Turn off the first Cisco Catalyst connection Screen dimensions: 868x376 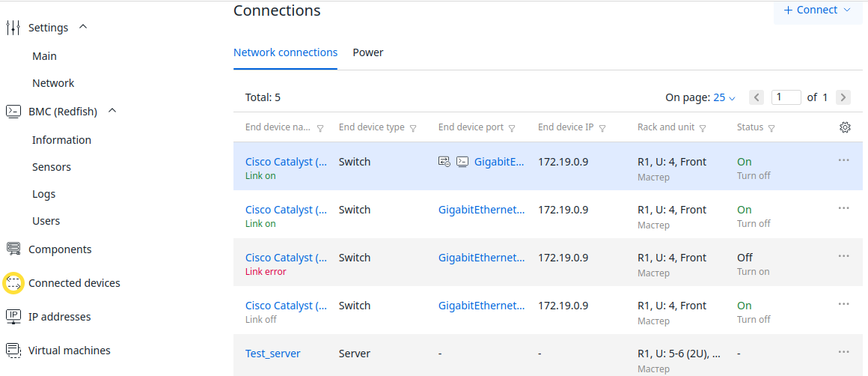[x=754, y=176]
